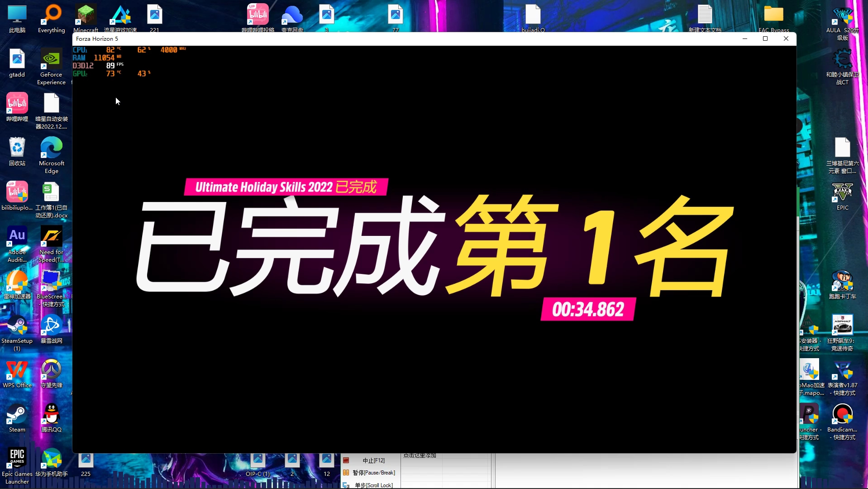Open 华为手机助手 shortcut
This screenshot has width=868, height=489.
pyautogui.click(x=51, y=463)
